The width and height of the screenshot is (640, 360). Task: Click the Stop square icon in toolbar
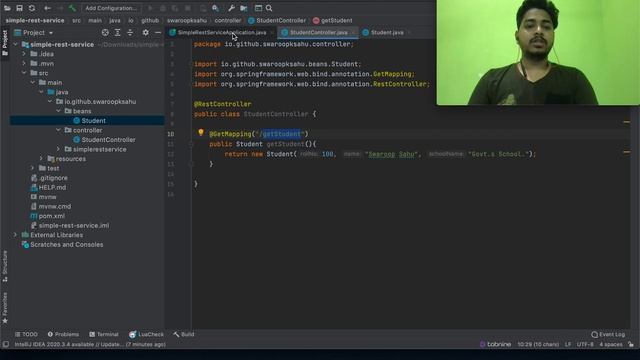point(188,8)
